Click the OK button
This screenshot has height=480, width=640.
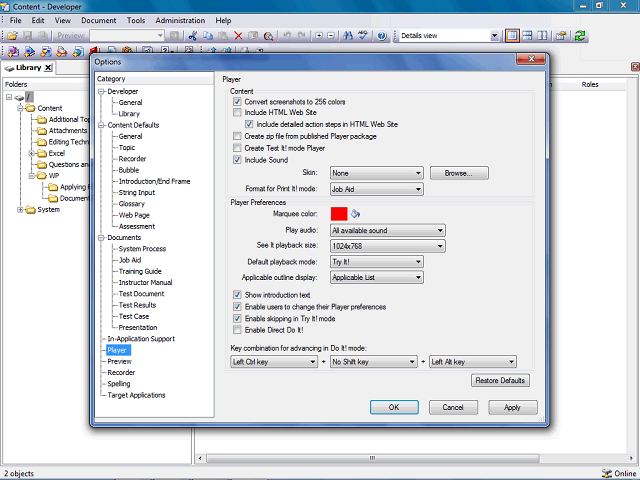[x=394, y=407]
